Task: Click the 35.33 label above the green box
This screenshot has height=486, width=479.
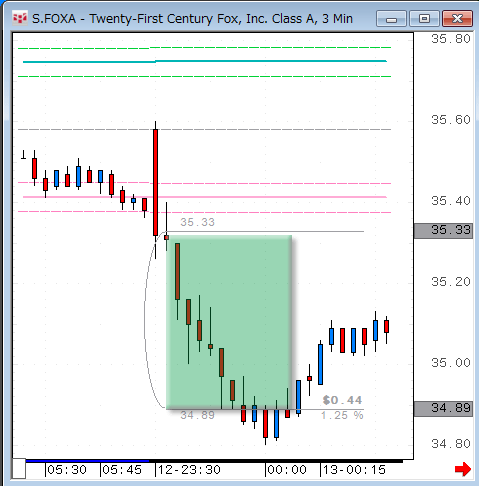Action: (x=197, y=222)
